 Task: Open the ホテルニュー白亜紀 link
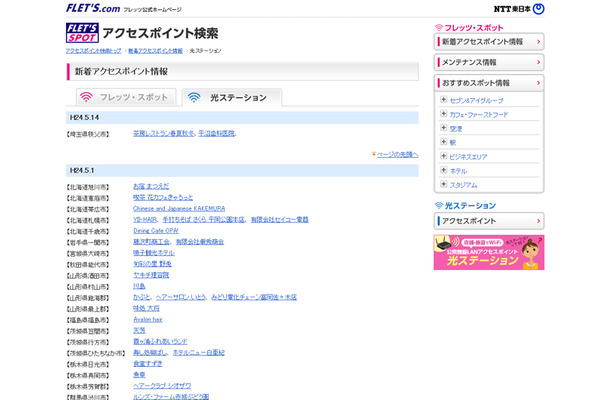198,353
